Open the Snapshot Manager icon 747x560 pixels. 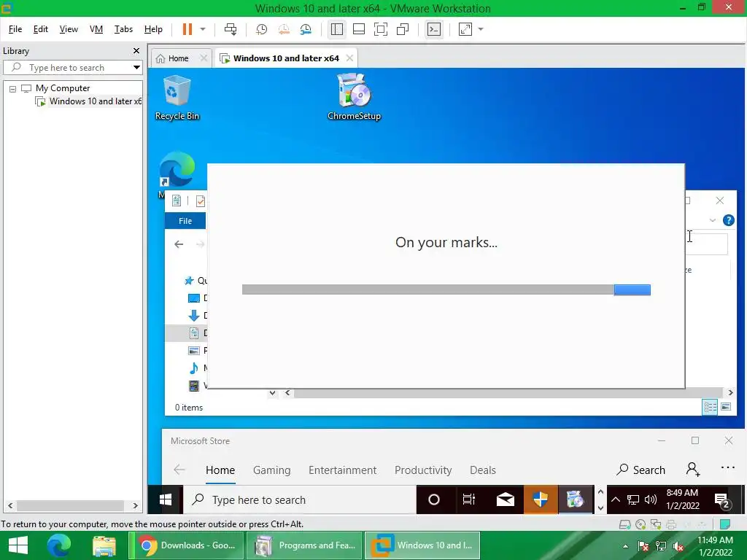[x=306, y=29]
